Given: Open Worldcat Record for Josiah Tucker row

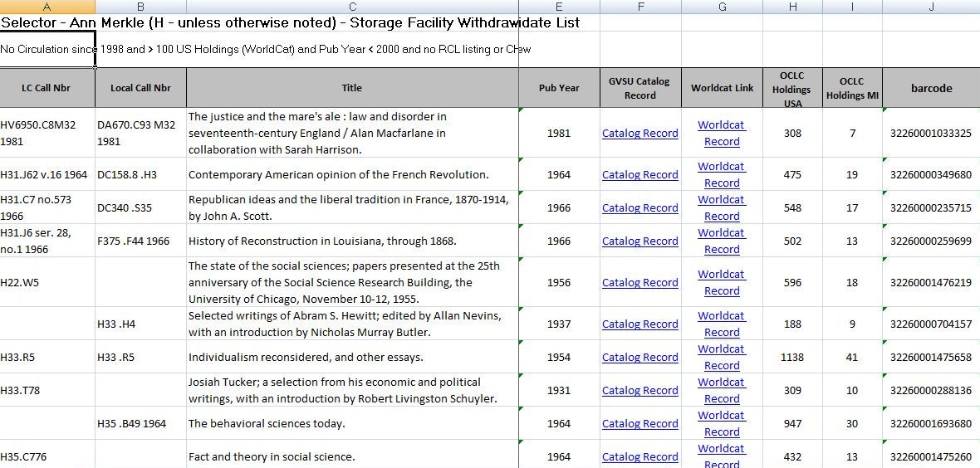Looking at the screenshot, I should [x=721, y=390].
